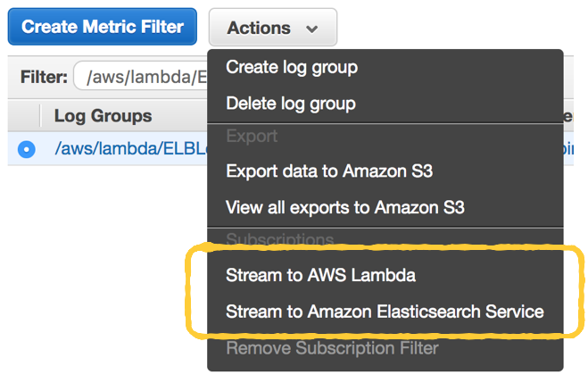Sort by the Log Groups column header
Screen dimensions: 588x383
[103, 116]
